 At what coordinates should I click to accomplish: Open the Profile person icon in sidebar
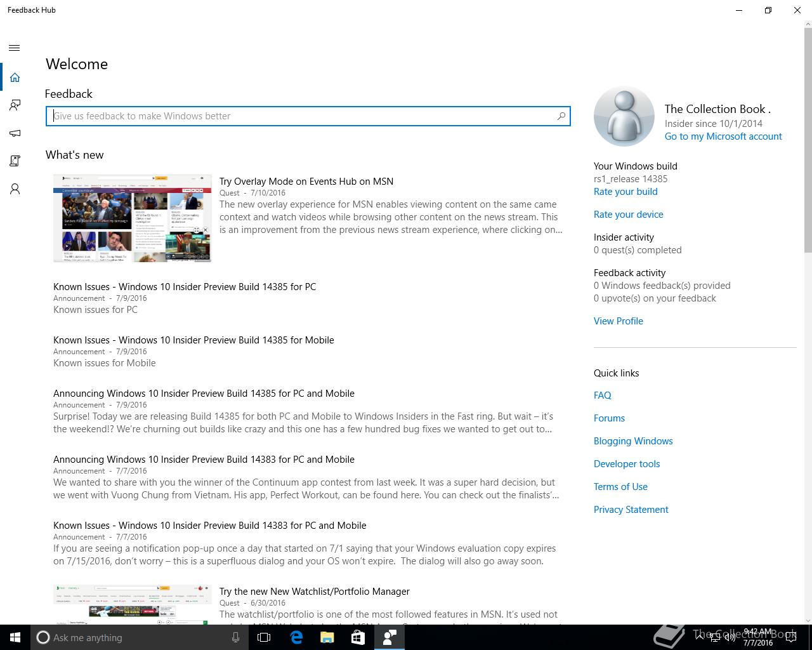[x=15, y=189]
